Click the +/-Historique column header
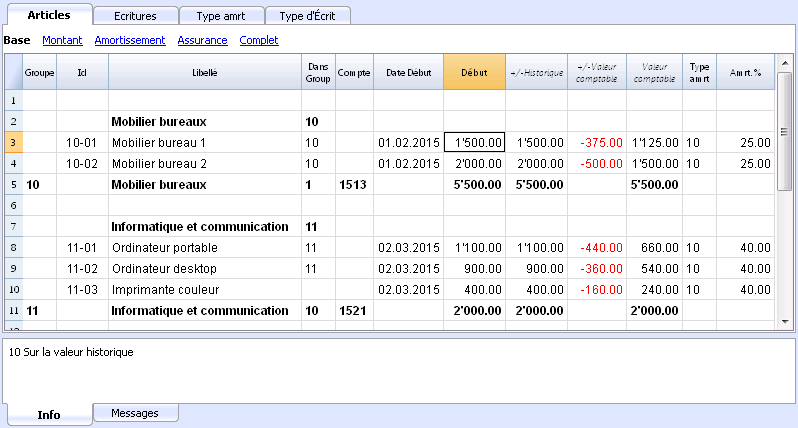The width and height of the screenshot is (798, 428). 536,72
